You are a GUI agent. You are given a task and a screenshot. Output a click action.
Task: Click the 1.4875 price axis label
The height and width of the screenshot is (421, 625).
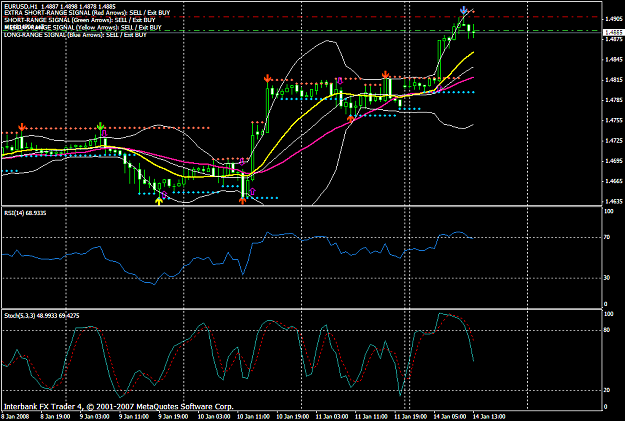pos(613,39)
